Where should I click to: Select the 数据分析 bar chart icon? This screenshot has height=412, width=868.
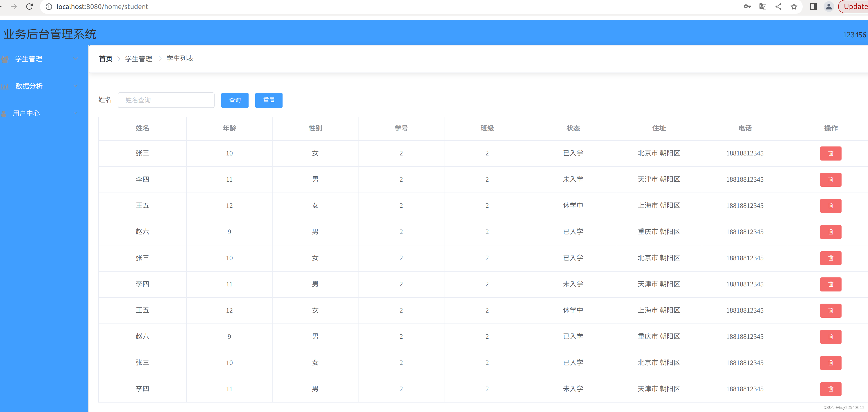click(x=5, y=86)
